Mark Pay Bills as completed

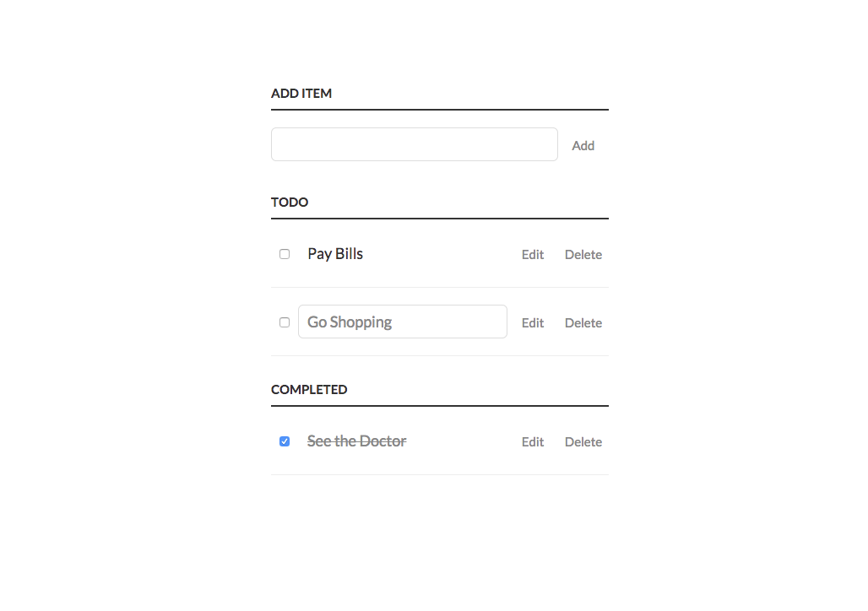pyautogui.click(x=285, y=254)
